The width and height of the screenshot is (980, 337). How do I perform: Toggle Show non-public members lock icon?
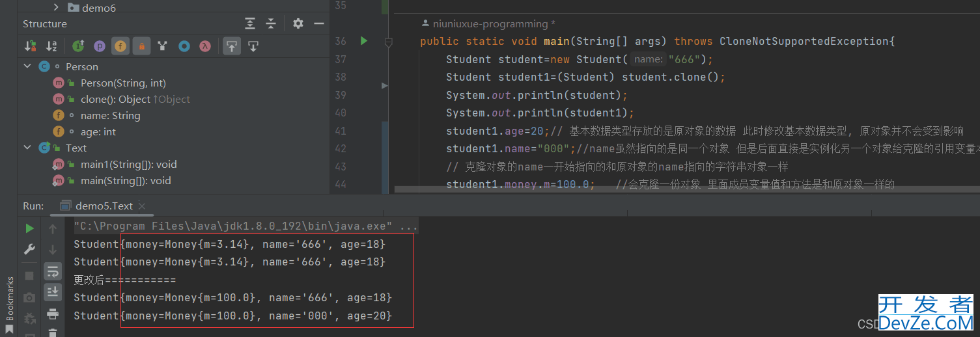click(141, 46)
